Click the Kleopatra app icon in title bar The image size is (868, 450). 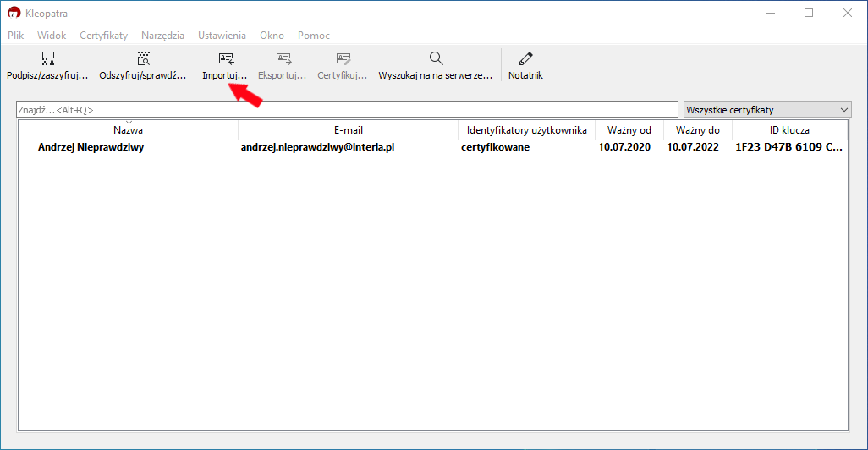(14, 13)
